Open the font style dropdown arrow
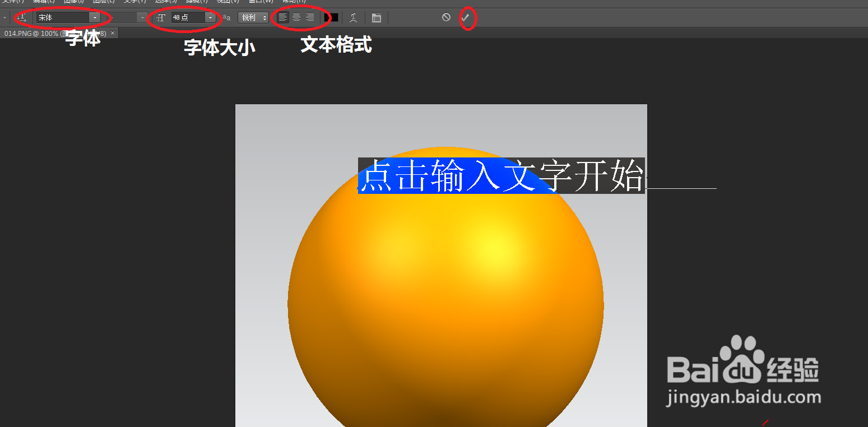Viewport: 868px width, 427px height. (142, 18)
